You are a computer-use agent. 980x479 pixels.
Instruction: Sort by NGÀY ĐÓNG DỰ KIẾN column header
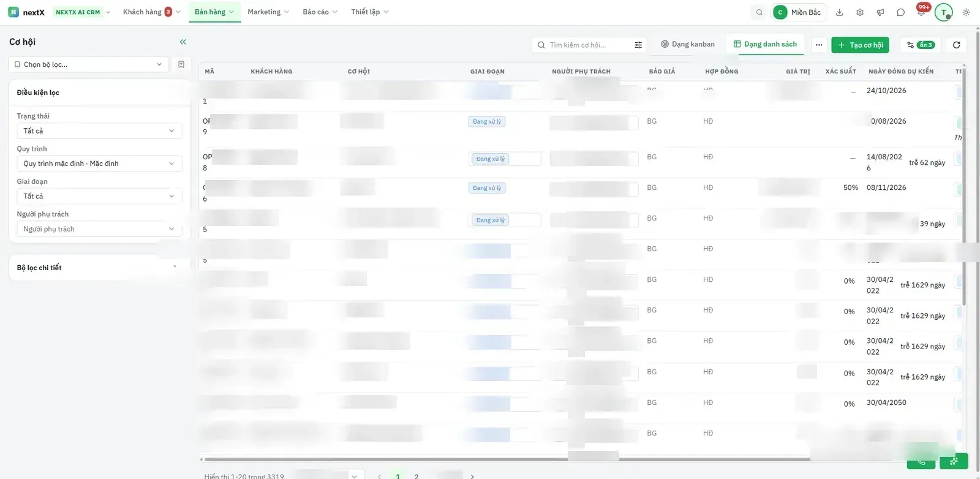(900, 71)
